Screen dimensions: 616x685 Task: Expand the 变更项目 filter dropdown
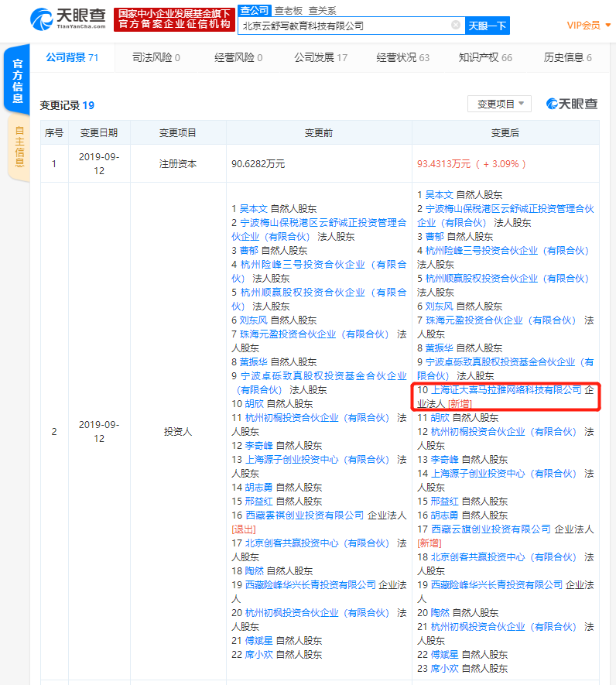[x=500, y=104]
